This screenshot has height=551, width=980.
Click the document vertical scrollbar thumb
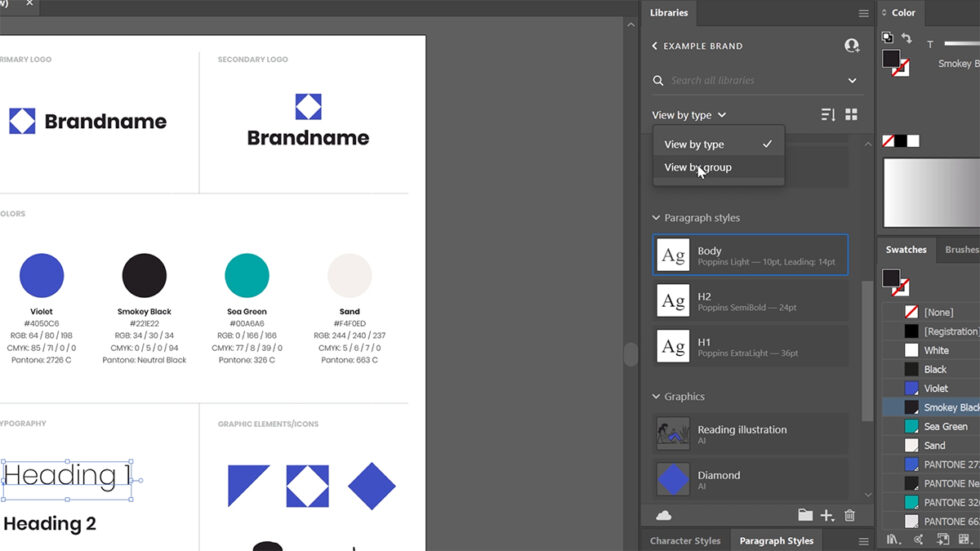click(x=631, y=354)
